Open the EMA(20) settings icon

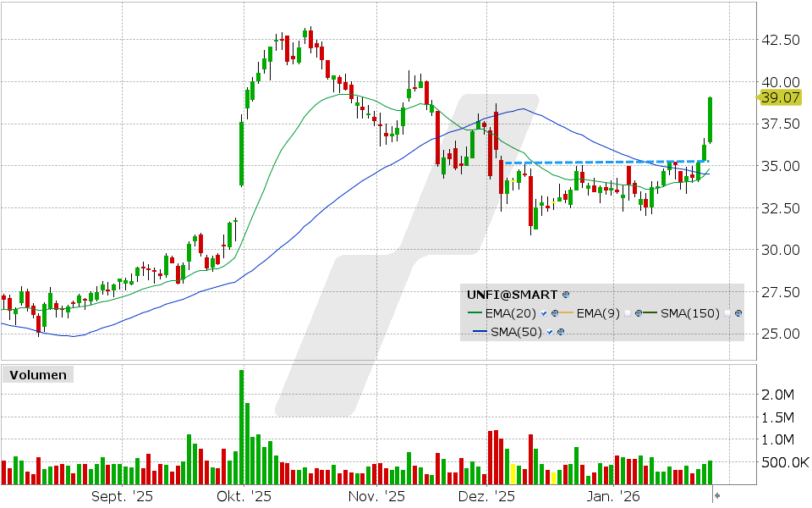555,313
